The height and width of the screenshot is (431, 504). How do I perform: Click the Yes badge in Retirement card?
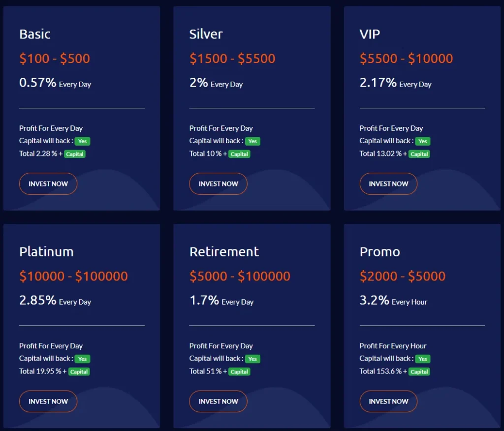(x=252, y=359)
